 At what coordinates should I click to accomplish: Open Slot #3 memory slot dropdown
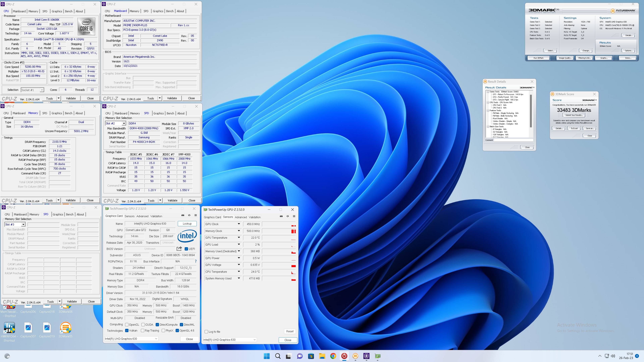[x=15, y=224]
